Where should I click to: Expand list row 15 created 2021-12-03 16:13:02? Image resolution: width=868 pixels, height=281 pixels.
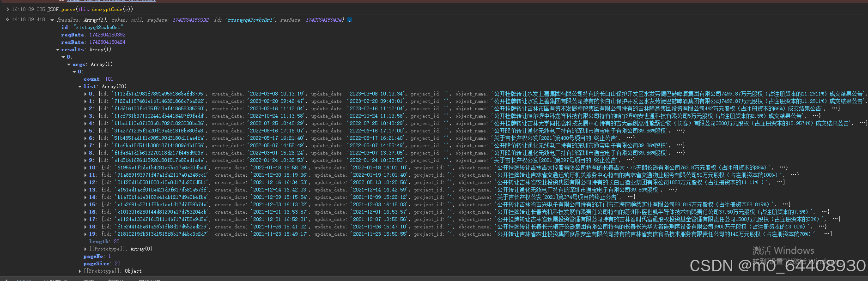(85, 205)
